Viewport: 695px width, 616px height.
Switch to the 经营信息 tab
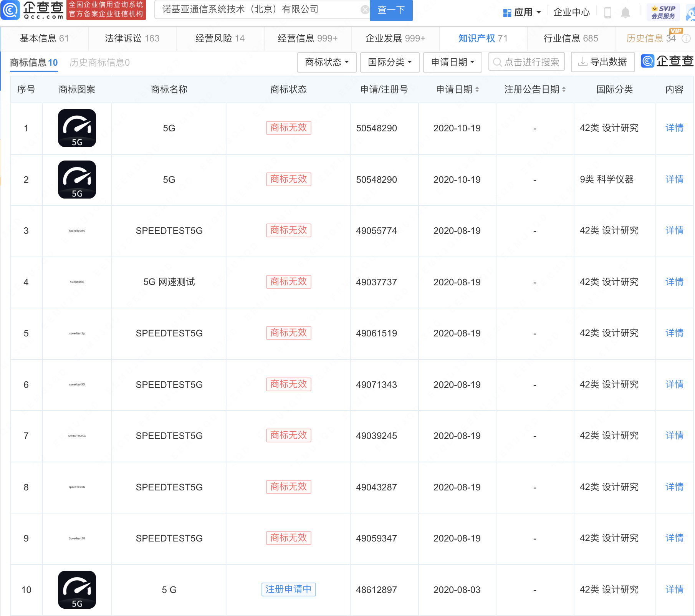tap(308, 38)
